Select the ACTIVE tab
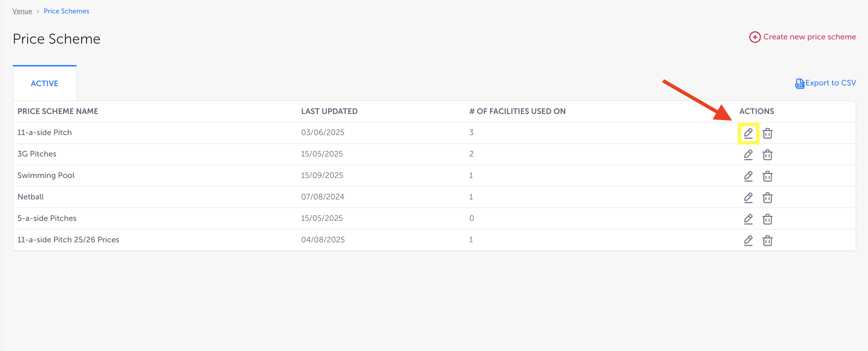 point(45,83)
